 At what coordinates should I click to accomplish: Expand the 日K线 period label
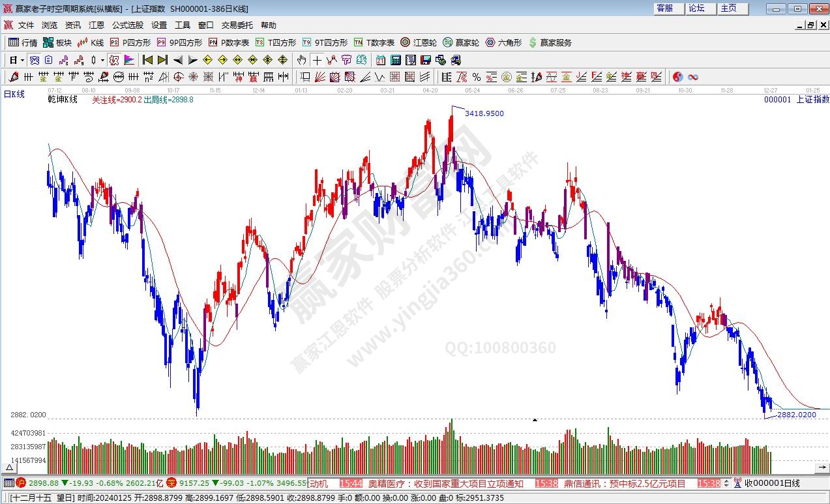(14, 94)
